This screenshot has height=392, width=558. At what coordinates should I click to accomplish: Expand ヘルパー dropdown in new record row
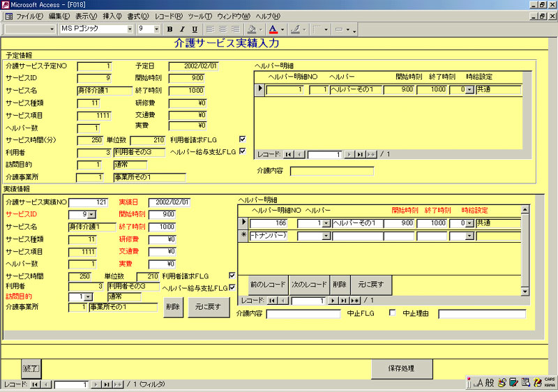pyautogui.click(x=326, y=236)
